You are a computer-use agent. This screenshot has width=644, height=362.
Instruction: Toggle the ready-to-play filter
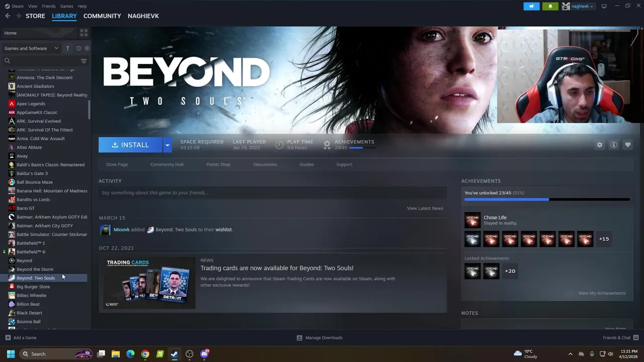[x=87, y=48]
